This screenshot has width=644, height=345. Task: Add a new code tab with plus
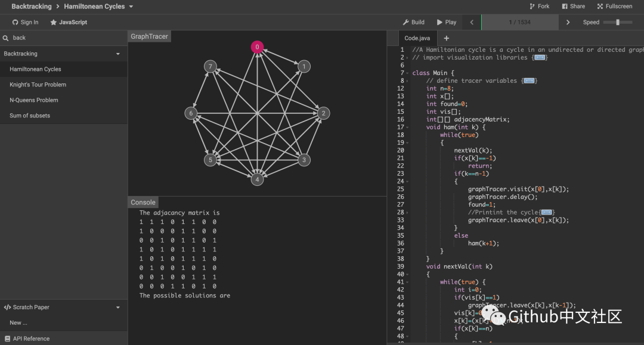coord(445,37)
